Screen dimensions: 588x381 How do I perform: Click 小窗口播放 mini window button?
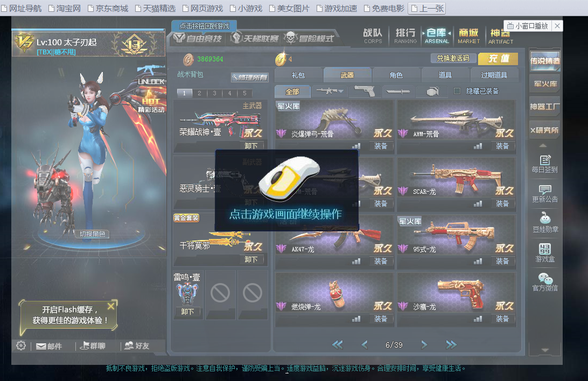(528, 26)
